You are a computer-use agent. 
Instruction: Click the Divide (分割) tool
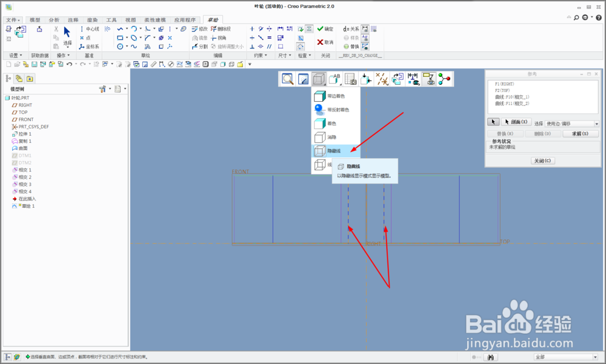[200, 47]
